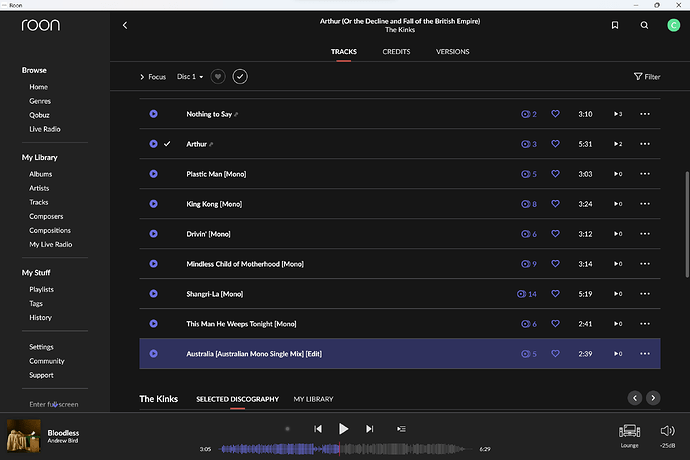Open History in sidebar

(40, 318)
